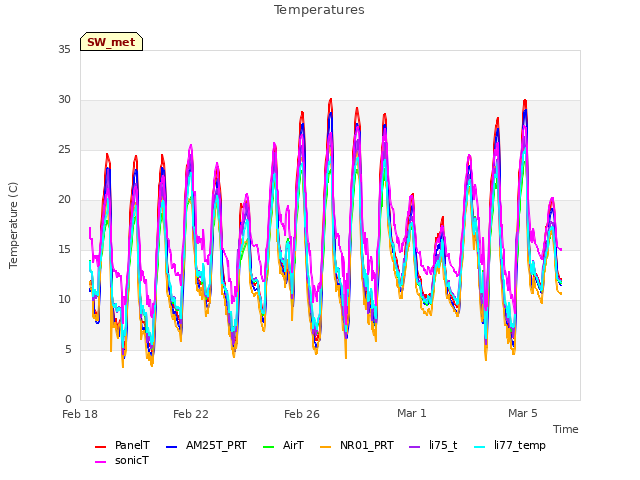Image resolution: width=640 pixels, height=480 pixels.
Task: Click the 35 y-axis tick label
Action: [64, 49]
